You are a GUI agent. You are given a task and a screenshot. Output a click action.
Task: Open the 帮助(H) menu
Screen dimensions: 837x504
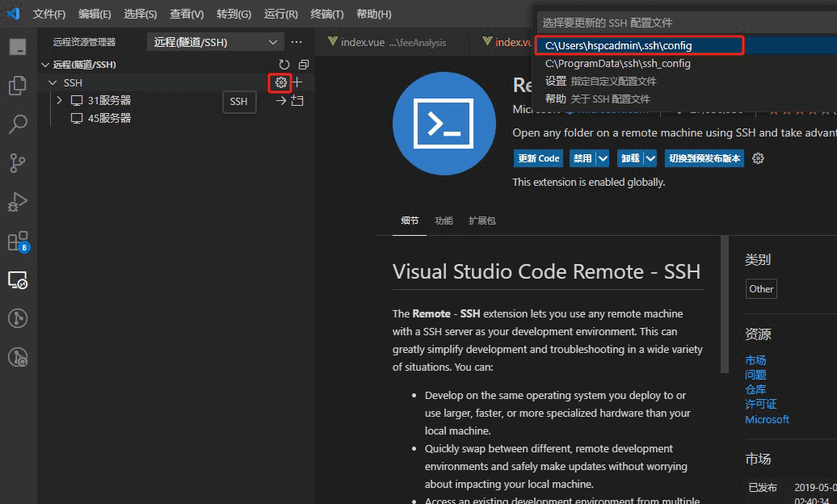tap(373, 14)
